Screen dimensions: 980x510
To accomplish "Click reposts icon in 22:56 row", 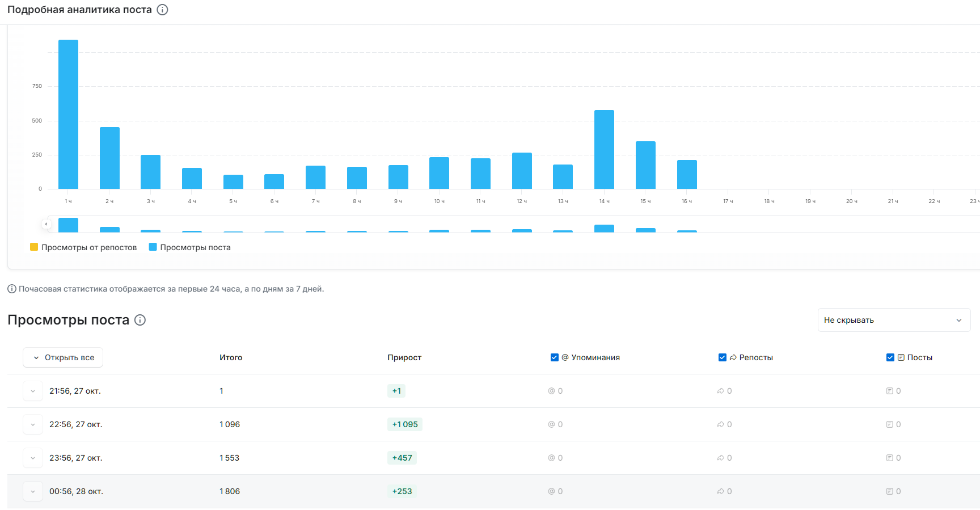I will 721,424.
